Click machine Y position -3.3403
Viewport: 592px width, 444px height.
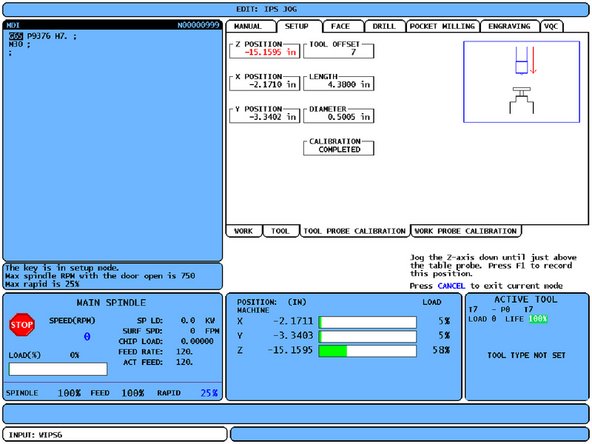coord(293,336)
